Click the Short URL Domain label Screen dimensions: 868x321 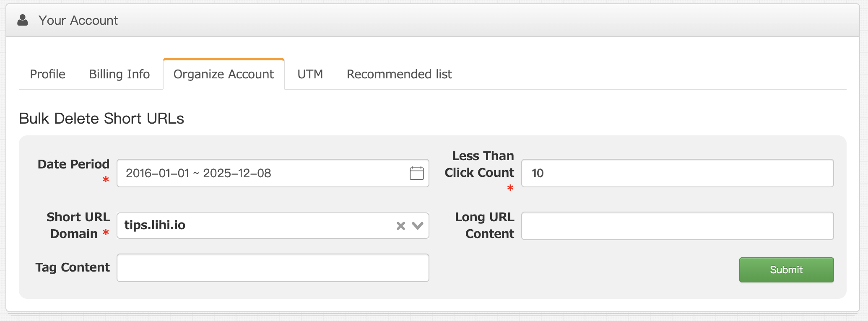78,225
